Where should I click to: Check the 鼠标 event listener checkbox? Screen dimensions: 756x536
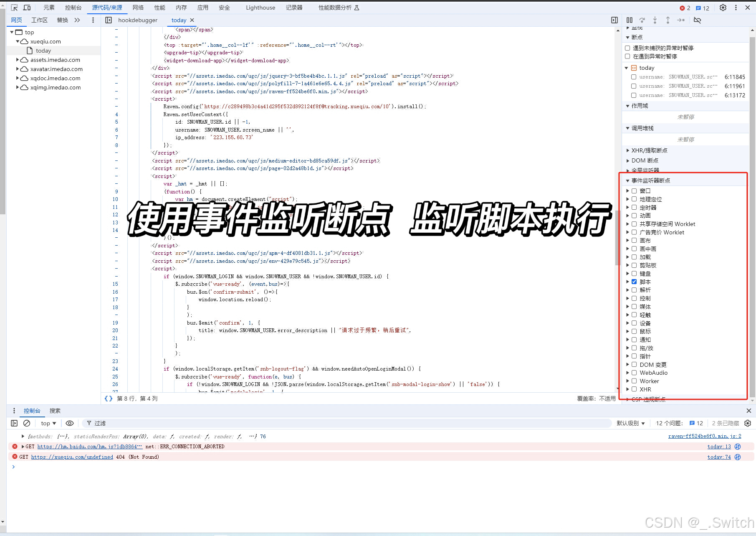click(x=634, y=331)
